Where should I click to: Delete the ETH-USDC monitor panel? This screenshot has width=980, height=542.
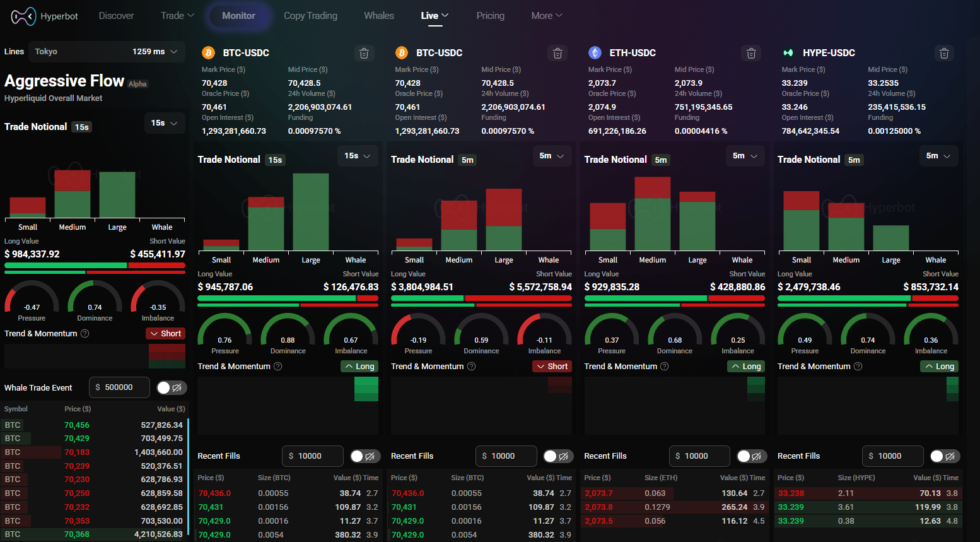(x=750, y=53)
